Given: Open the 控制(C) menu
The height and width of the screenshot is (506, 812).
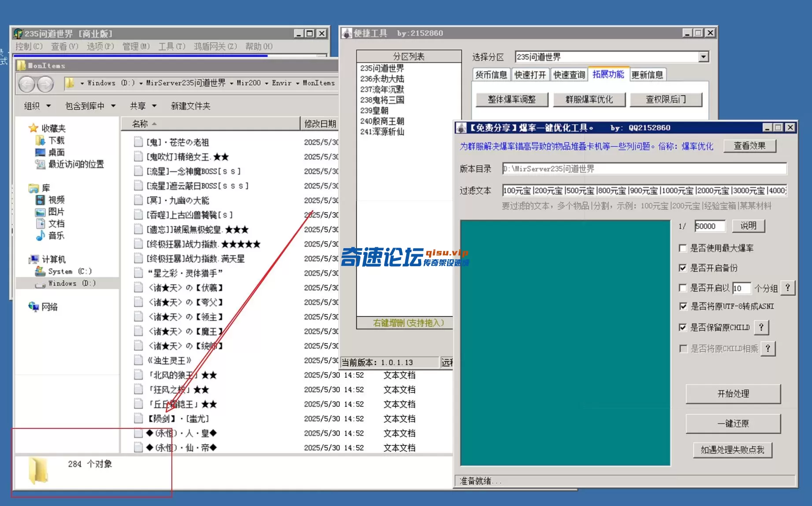Looking at the screenshot, I should coord(29,46).
